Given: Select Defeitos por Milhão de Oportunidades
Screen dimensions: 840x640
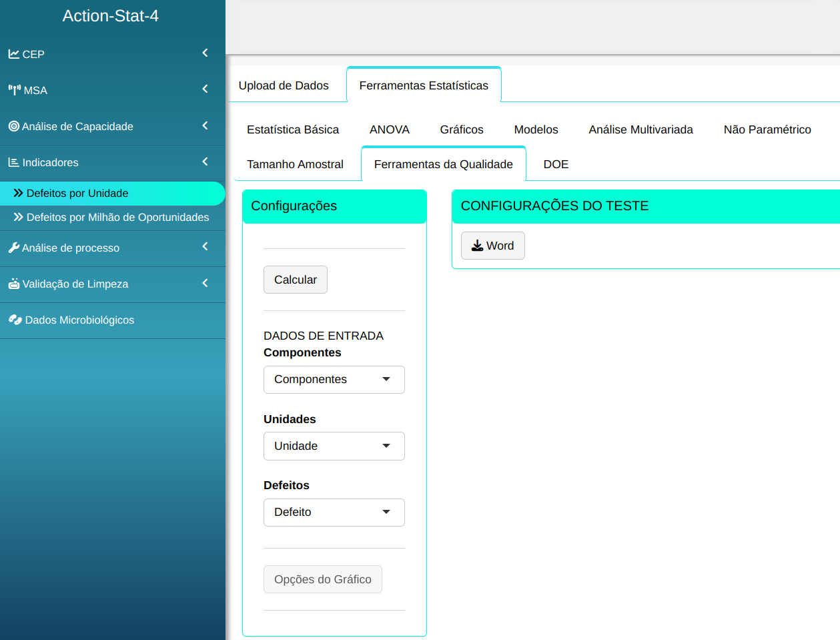Looking at the screenshot, I should (x=117, y=218).
